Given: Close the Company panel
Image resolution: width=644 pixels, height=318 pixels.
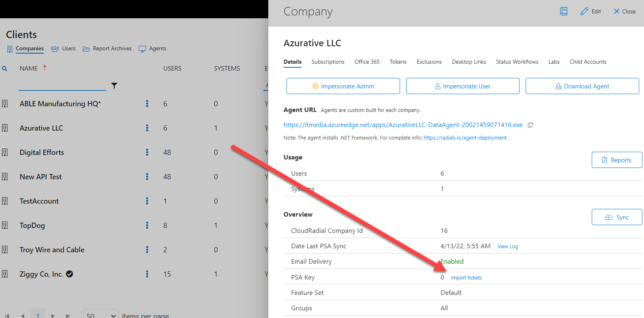Looking at the screenshot, I should tap(625, 11).
